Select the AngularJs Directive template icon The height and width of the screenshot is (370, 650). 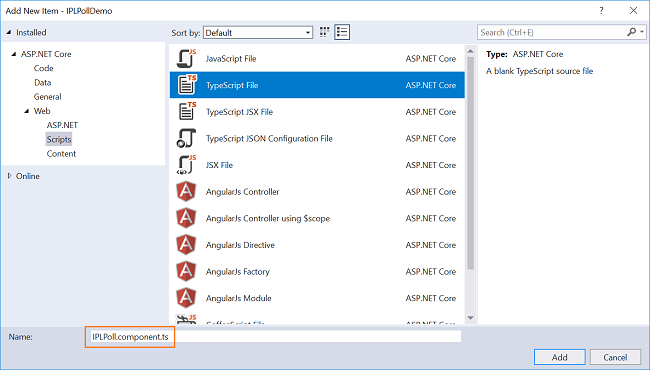186,245
